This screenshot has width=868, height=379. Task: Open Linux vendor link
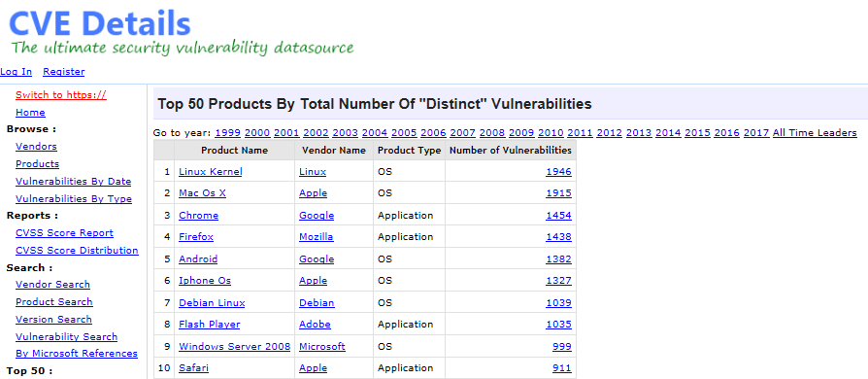click(x=313, y=172)
